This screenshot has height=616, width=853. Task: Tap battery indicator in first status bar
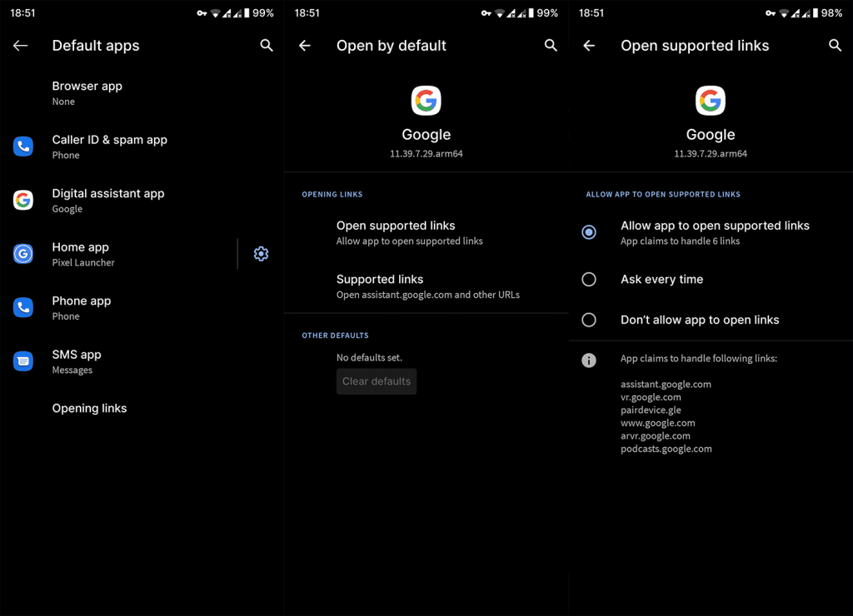[x=247, y=13]
